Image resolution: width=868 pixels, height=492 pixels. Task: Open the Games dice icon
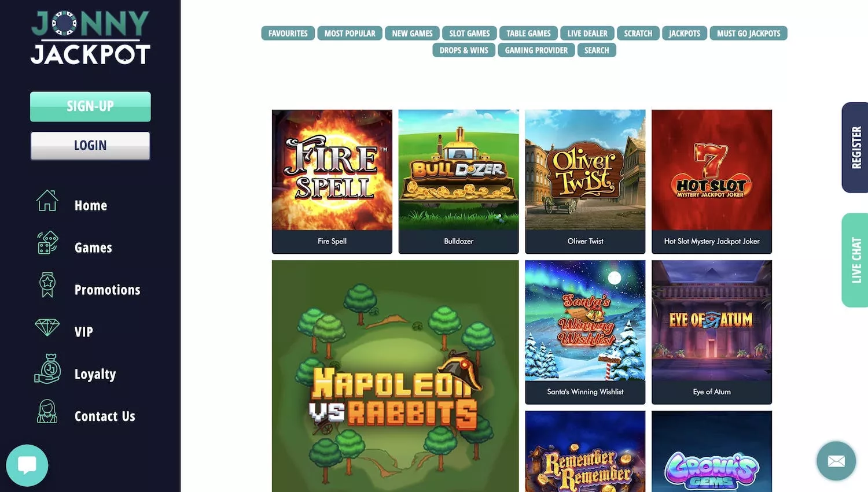[x=47, y=243]
